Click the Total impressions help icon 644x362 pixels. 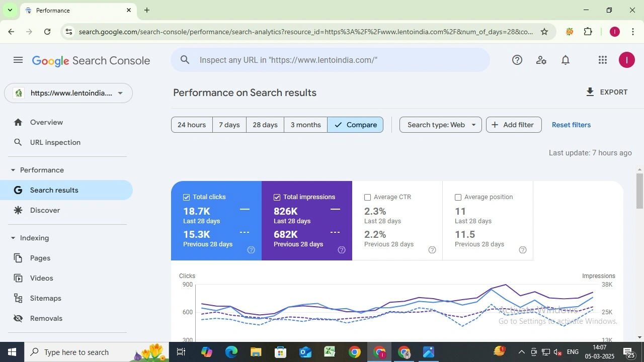click(342, 250)
